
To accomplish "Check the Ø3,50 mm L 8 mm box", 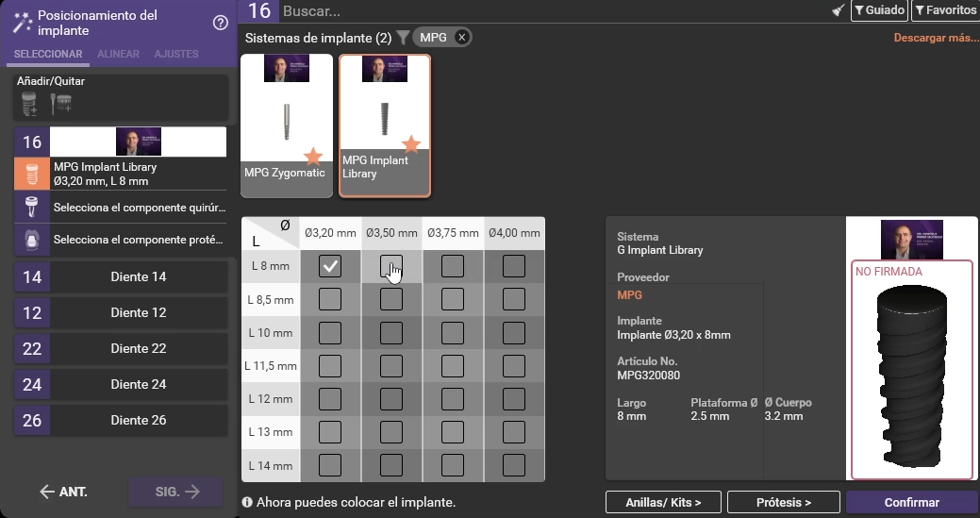I will (391, 267).
